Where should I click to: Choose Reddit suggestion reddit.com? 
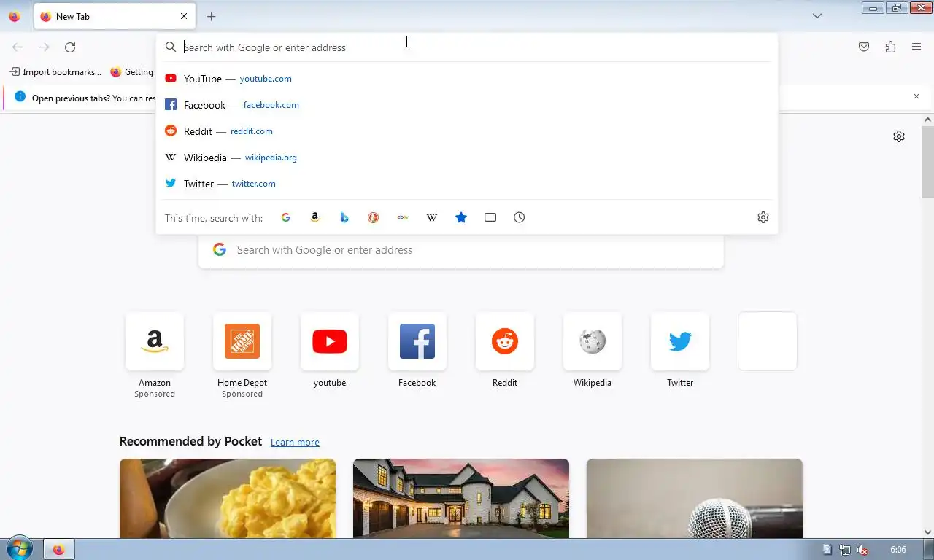tap(467, 131)
